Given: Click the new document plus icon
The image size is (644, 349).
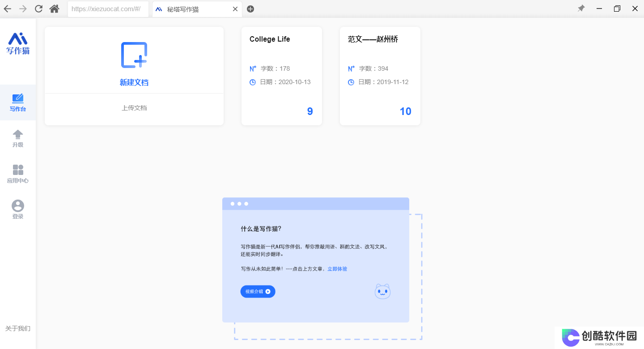Looking at the screenshot, I should click(134, 55).
